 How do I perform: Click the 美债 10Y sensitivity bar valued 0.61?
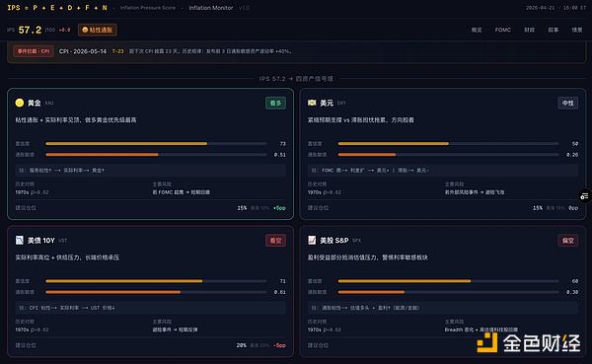(156, 292)
